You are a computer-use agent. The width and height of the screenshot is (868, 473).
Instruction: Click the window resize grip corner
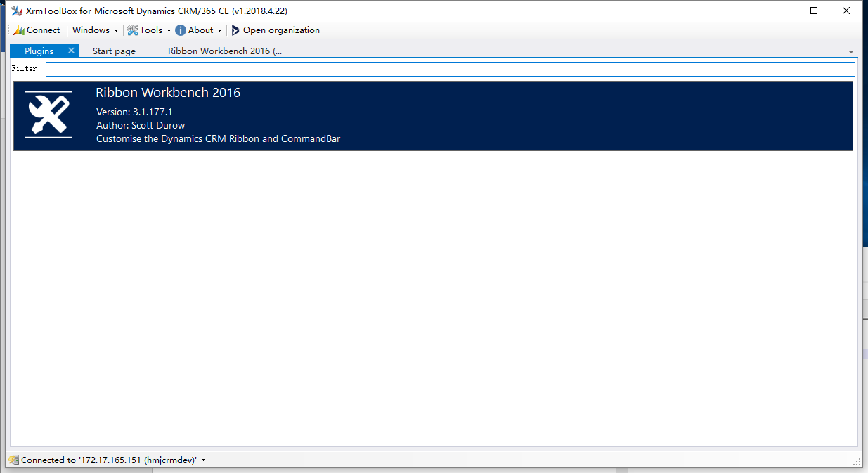[857, 462]
